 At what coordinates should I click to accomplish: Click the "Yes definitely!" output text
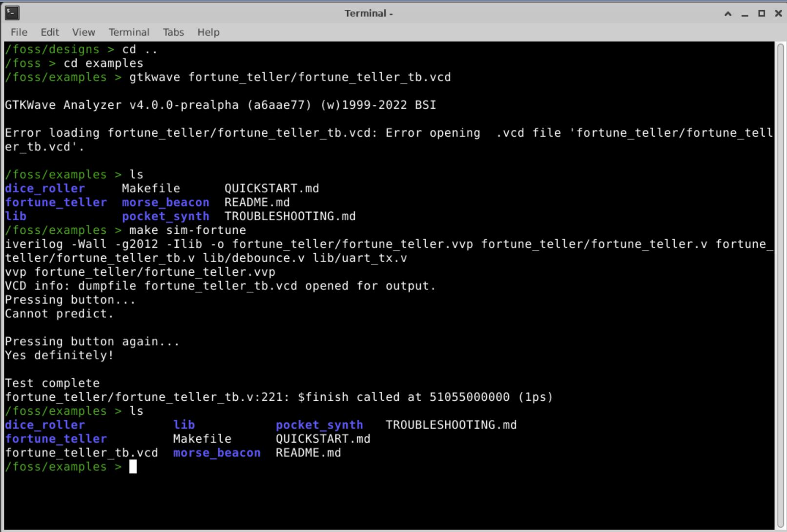[59, 355]
